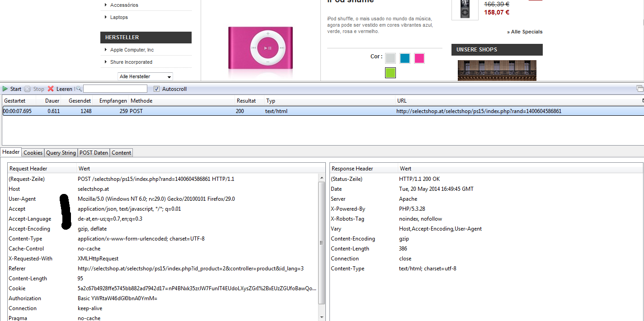Select the POST request row 00:00:07.695
The height and width of the screenshot is (321, 644).
[x=323, y=111]
